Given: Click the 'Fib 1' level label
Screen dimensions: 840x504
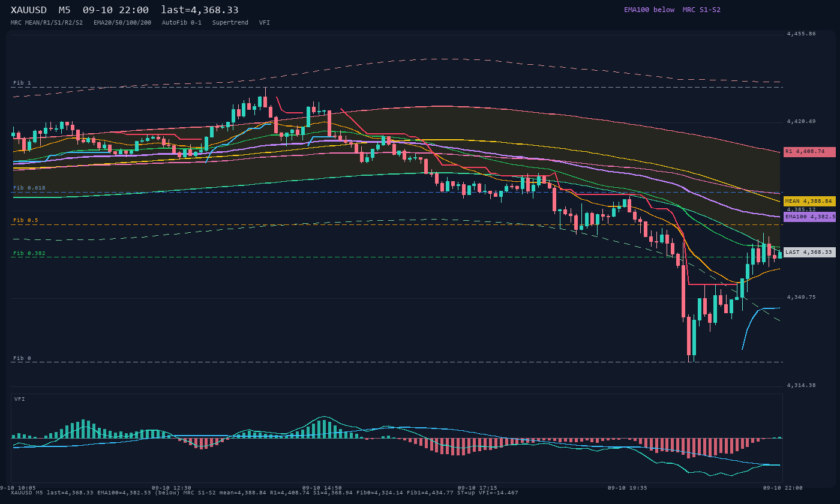Looking at the screenshot, I should click(22, 83).
